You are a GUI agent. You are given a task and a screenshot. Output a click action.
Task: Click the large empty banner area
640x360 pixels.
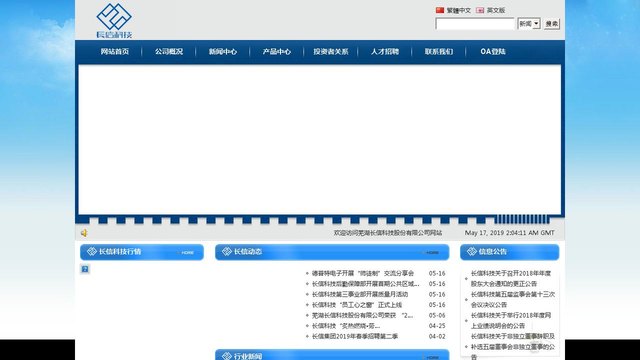(x=320, y=140)
